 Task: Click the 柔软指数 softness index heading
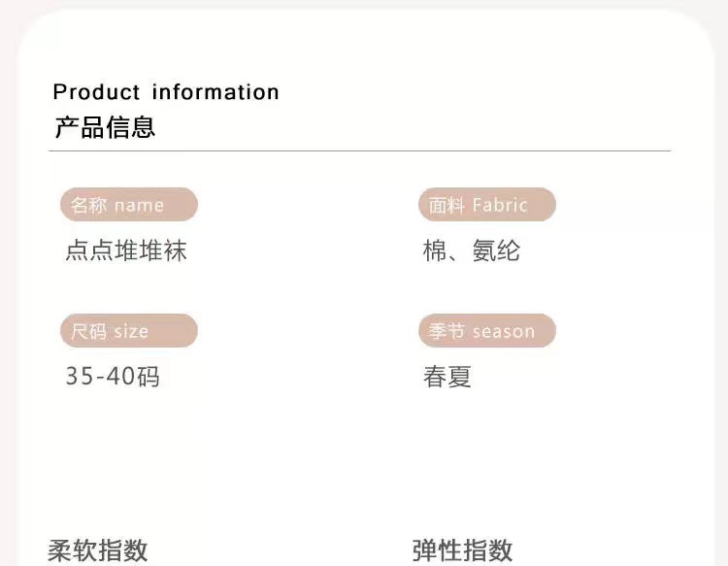(x=98, y=550)
